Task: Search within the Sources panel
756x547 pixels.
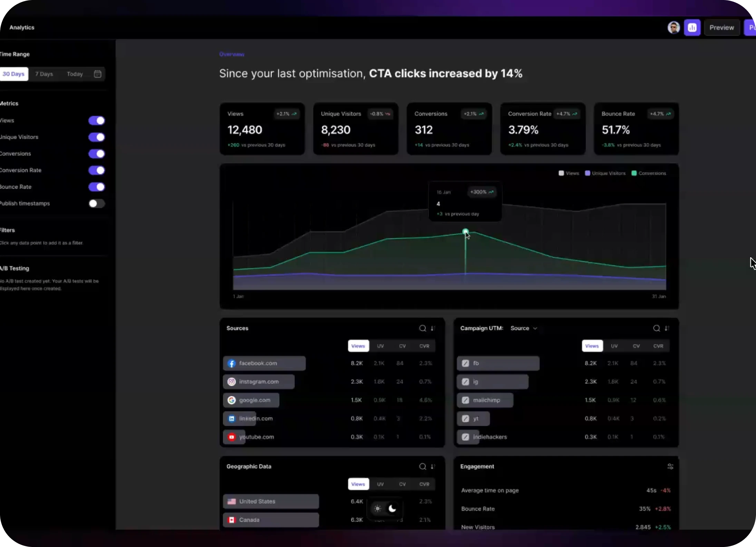Action: click(x=423, y=328)
